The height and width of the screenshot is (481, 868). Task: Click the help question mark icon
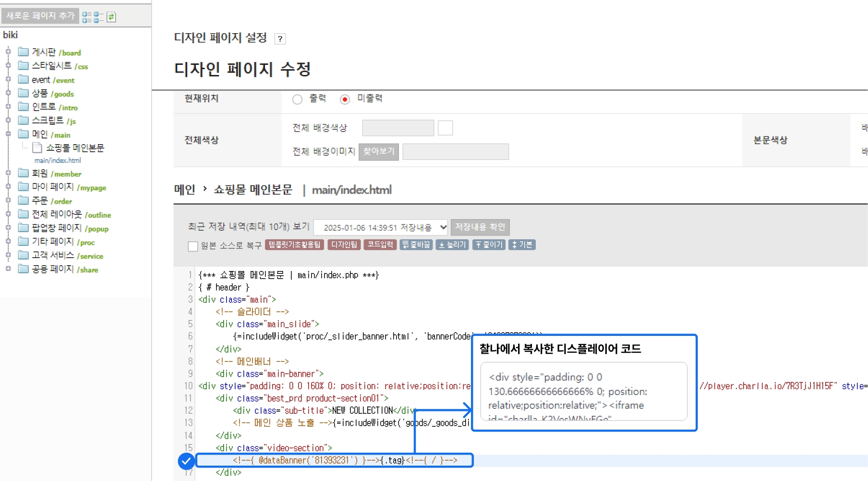pos(280,39)
